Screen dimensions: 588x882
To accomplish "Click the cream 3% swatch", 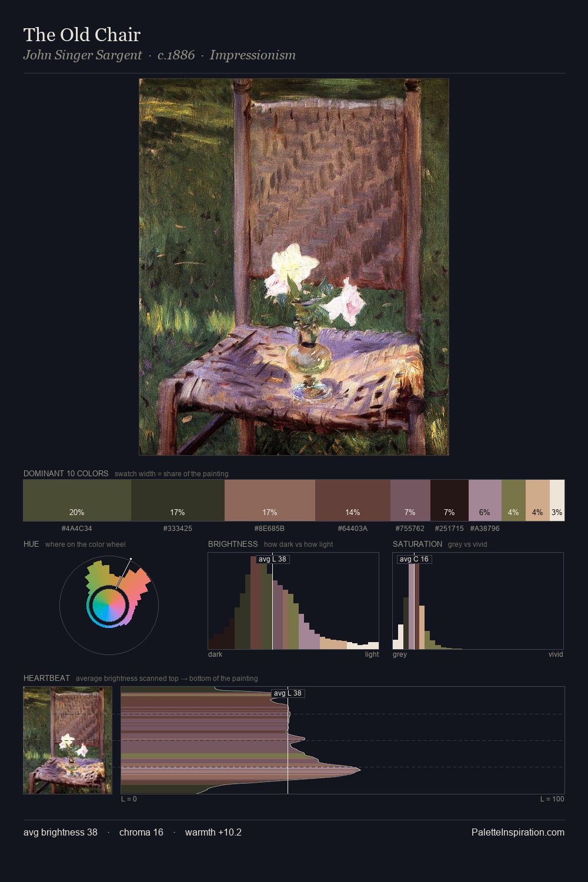I will [x=557, y=500].
